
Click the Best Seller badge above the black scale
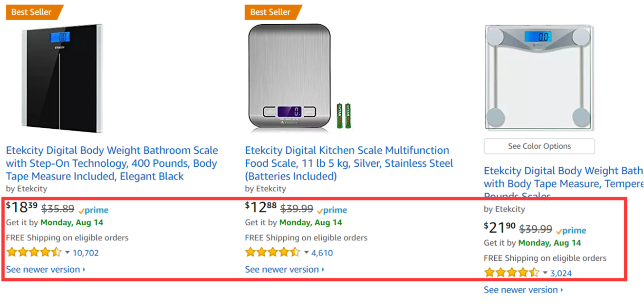point(32,12)
